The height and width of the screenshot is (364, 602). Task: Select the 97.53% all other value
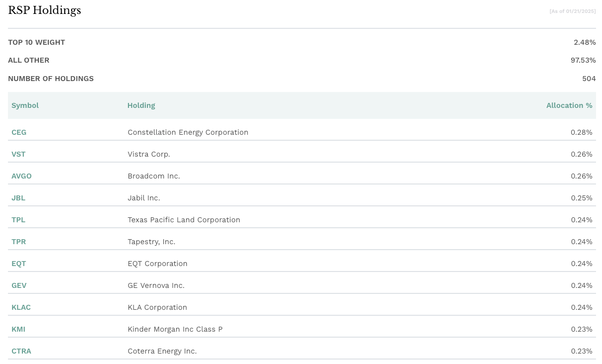pyautogui.click(x=583, y=60)
